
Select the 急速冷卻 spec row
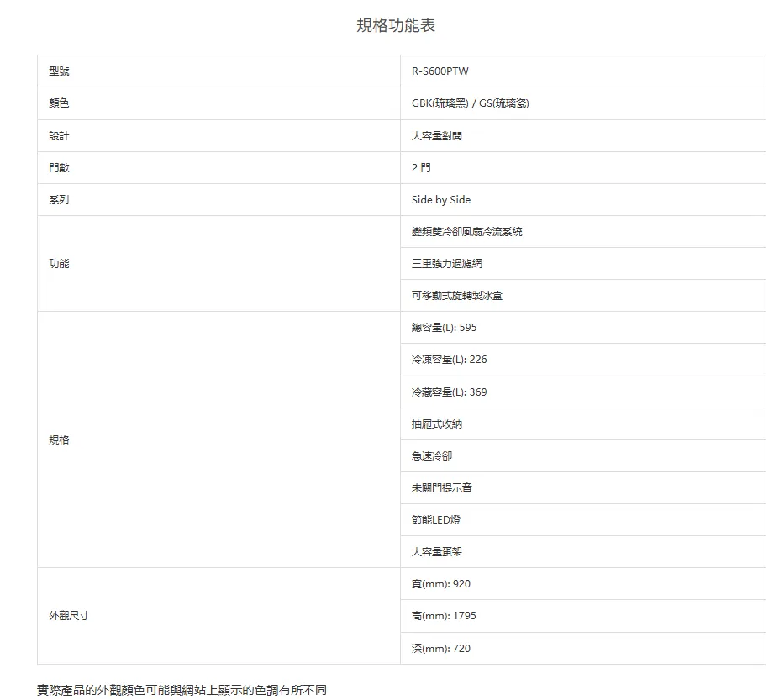pyautogui.click(x=431, y=455)
